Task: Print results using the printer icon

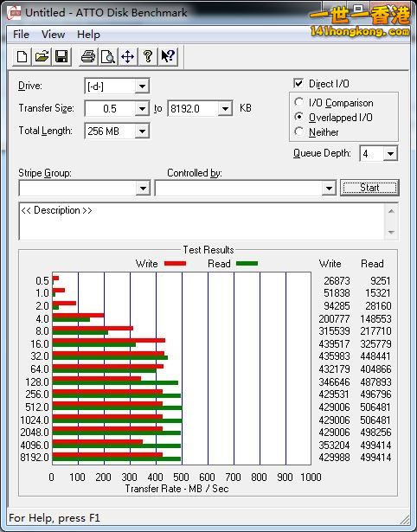Action: click(x=88, y=56)
